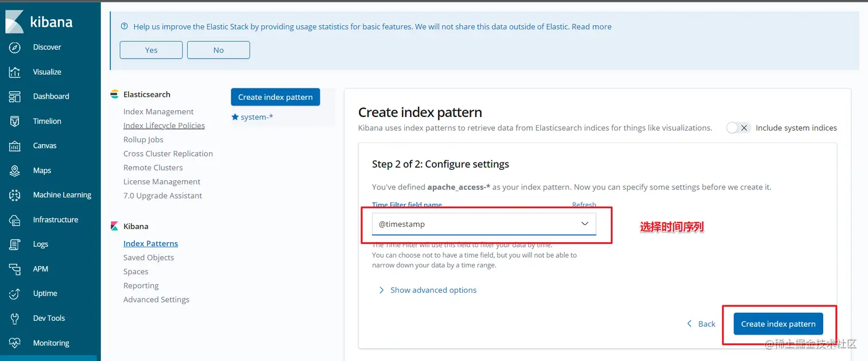Viewport: 868px width, 361px height.
Task: Open Reporting
Action: pos(141,285)
